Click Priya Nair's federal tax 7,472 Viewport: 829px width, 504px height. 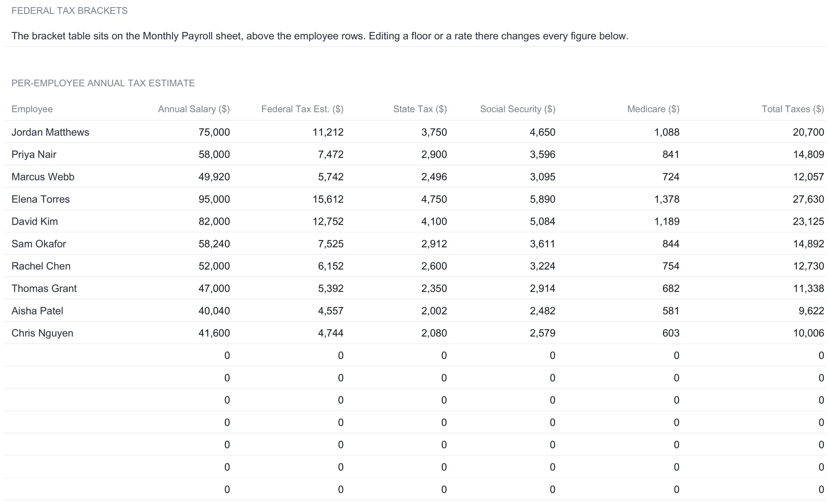(x=331, y=155)
